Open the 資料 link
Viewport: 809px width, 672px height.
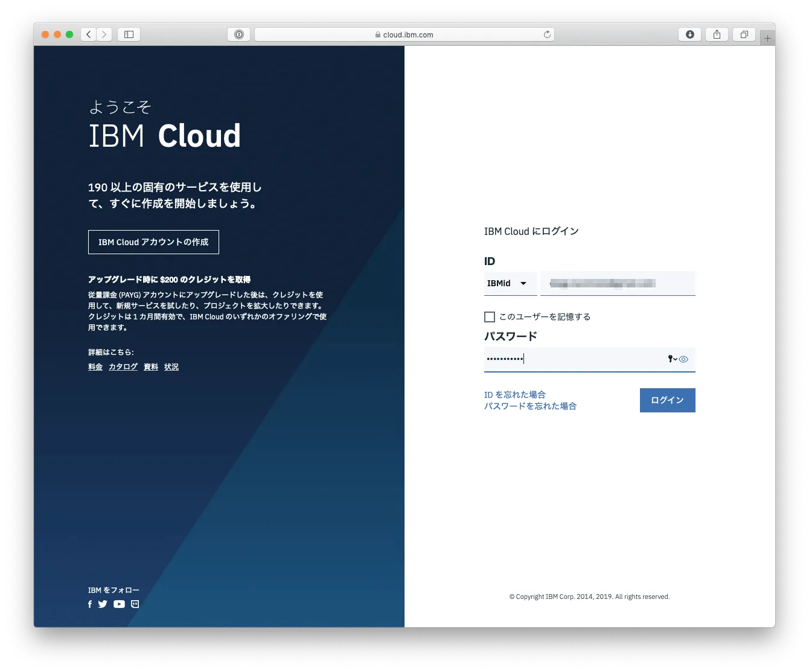tap(151, 367)
